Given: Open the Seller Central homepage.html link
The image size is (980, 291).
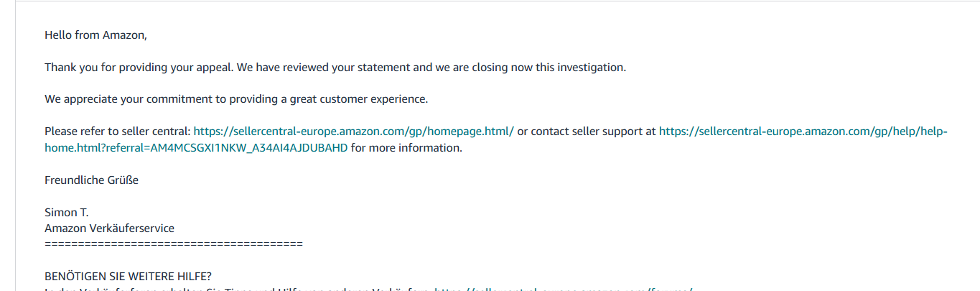Looking at the screenshot, I should pyautogui.click(x=353, y=131).
